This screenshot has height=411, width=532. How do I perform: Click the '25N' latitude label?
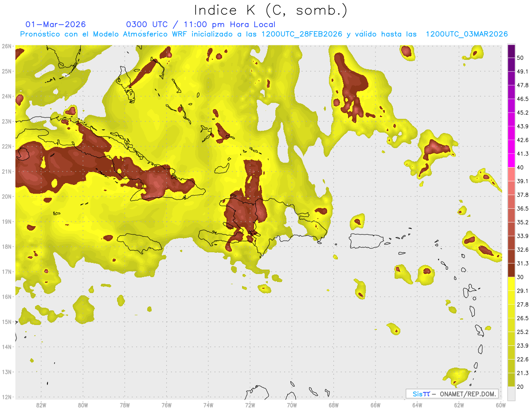[7, 71]
